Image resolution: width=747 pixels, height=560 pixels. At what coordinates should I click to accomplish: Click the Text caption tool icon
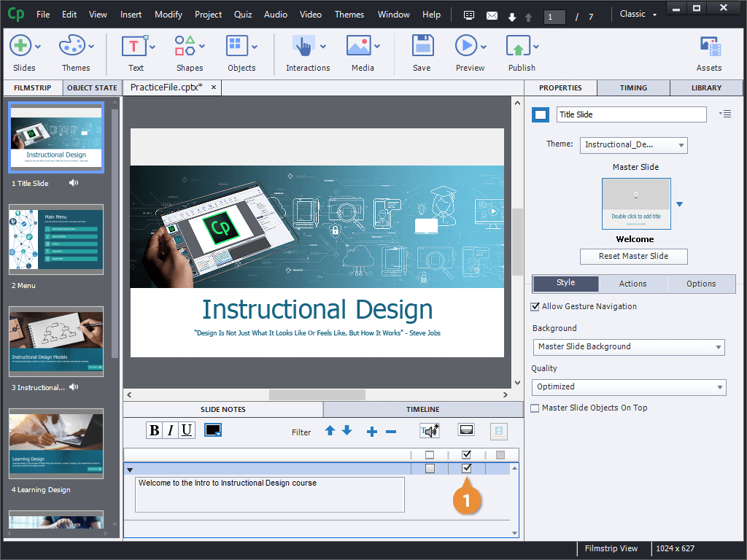point(135,46)
